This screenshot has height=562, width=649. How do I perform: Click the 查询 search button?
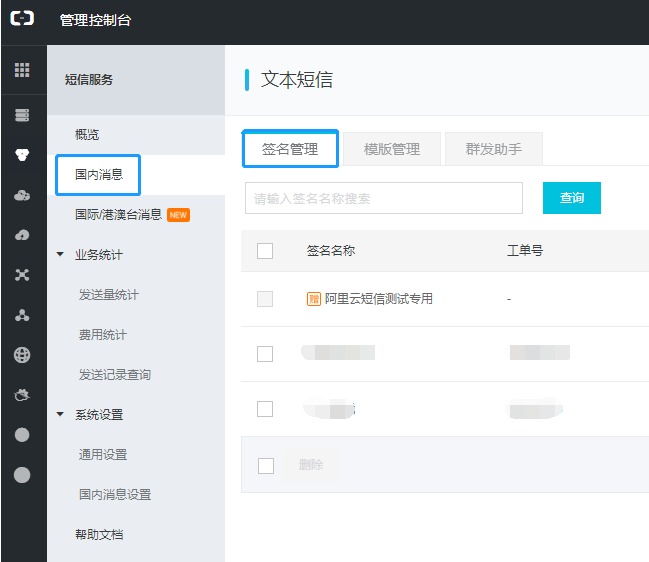(572, 198)
